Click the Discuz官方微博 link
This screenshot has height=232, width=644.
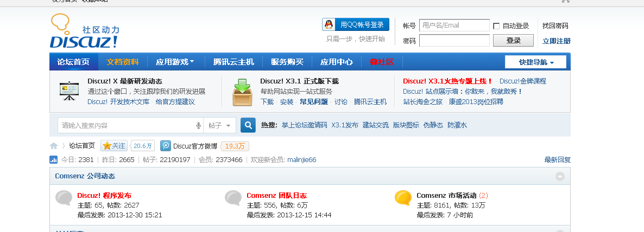point(195,146)
